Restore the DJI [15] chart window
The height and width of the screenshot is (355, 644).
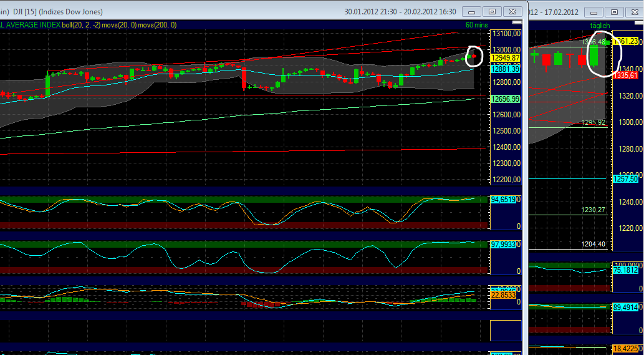pyautogui.click(x=492, y=12)
